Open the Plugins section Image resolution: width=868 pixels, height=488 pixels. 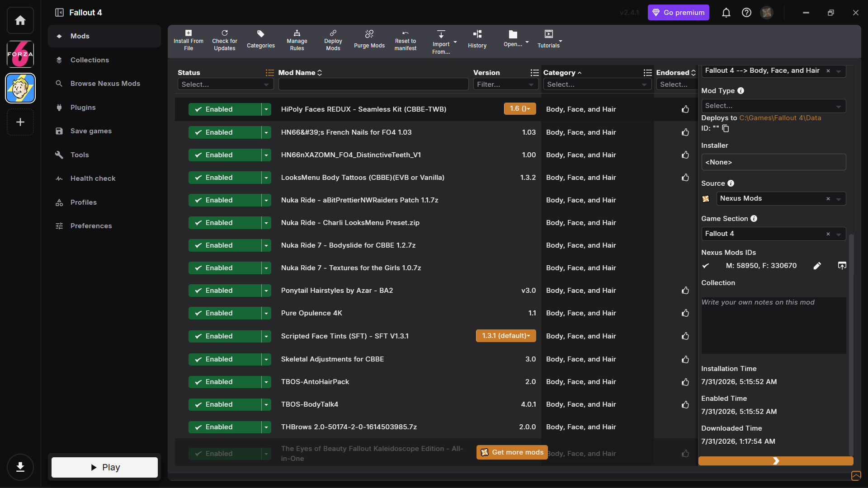(x=104, y=108)
